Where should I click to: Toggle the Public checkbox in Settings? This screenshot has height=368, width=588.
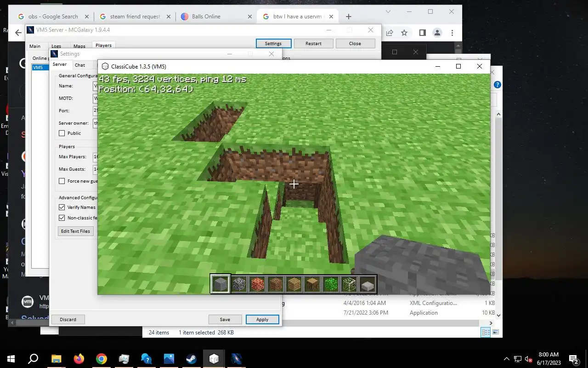(62, 133)
